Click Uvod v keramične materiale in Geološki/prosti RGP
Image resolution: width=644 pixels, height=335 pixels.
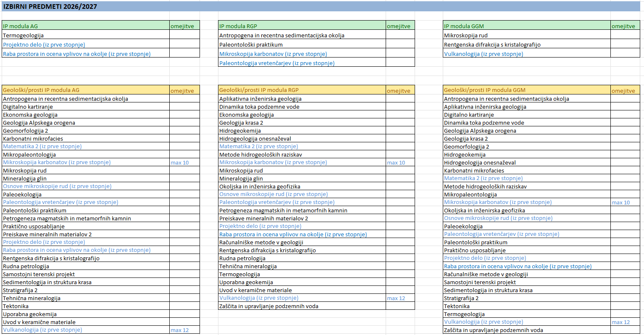tap(255, 290)
